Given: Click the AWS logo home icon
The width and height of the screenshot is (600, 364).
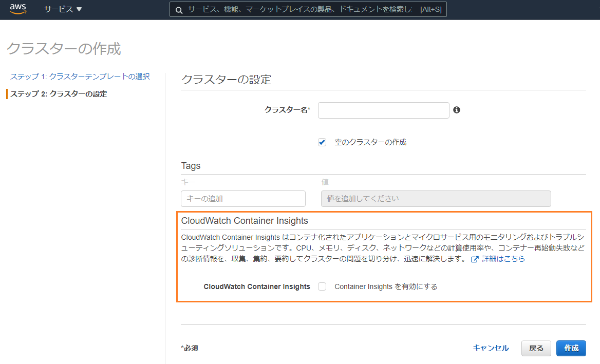Looking at the screenshot, I should click(18, 9).
